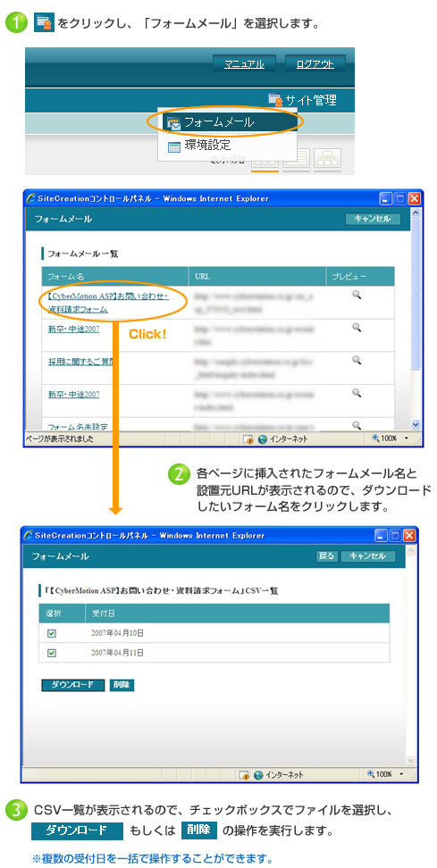Toggle checkbox for 2007年04月11日

point(52,653)
